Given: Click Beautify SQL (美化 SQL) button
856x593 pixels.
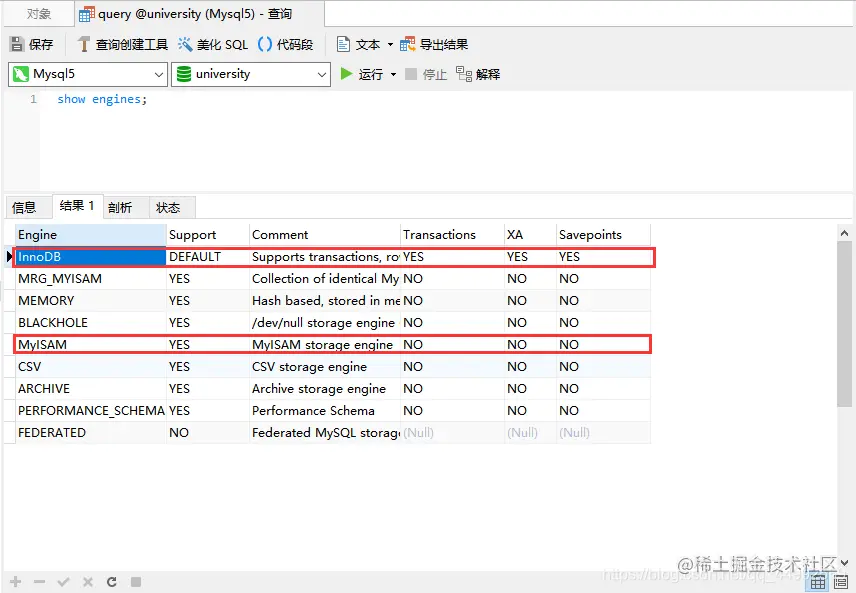Looking at the screenshot, I should click(x=213, y=44).
